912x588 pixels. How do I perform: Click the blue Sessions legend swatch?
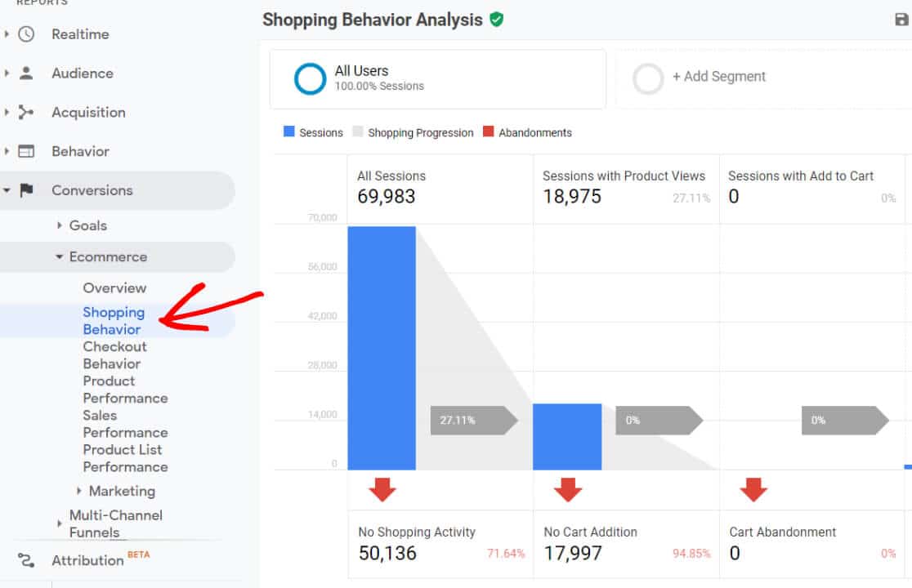coord(288,131)
